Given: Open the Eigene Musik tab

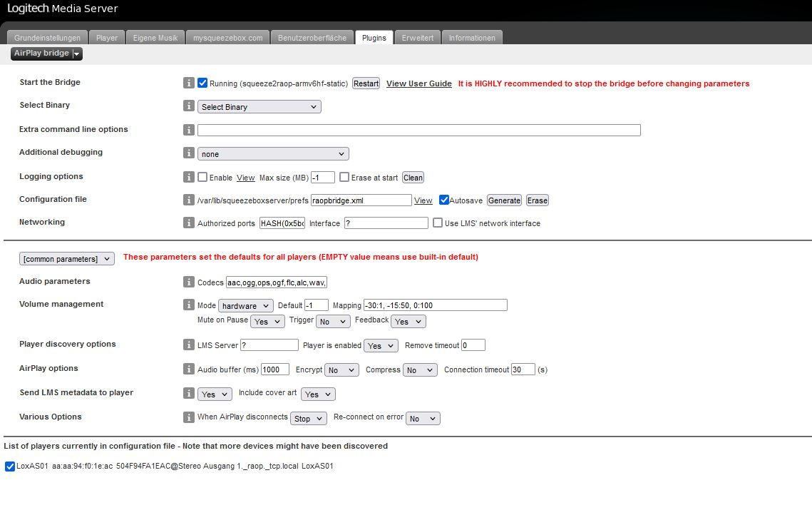Looking at the screenshot, I should 155,38.
